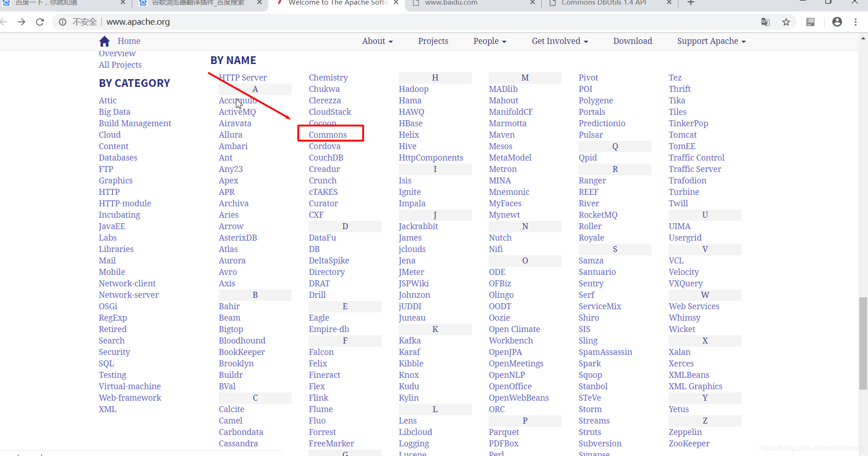
Task: Expand the People dropdown menu
Action: (490, 41)
